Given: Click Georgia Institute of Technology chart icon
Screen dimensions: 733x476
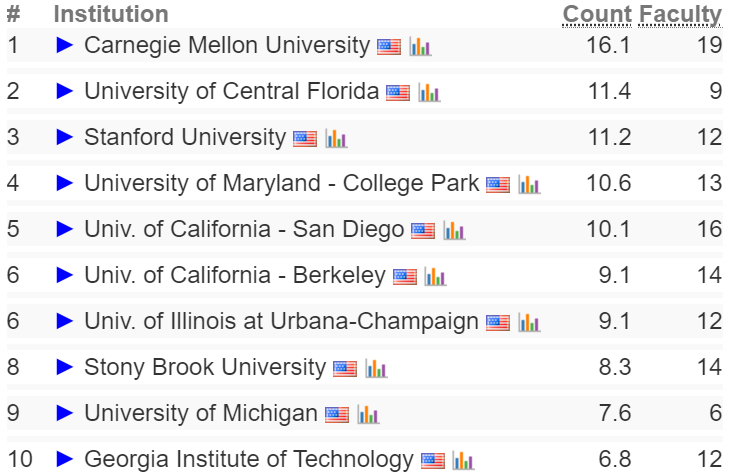Looking at the screenshot, I should click(x=463, y=460).
